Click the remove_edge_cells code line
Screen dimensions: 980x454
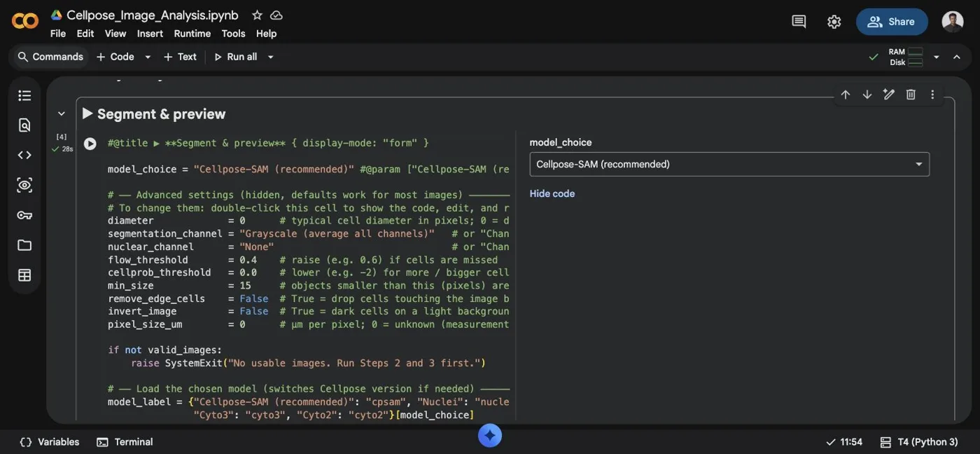tap(309, 298)
